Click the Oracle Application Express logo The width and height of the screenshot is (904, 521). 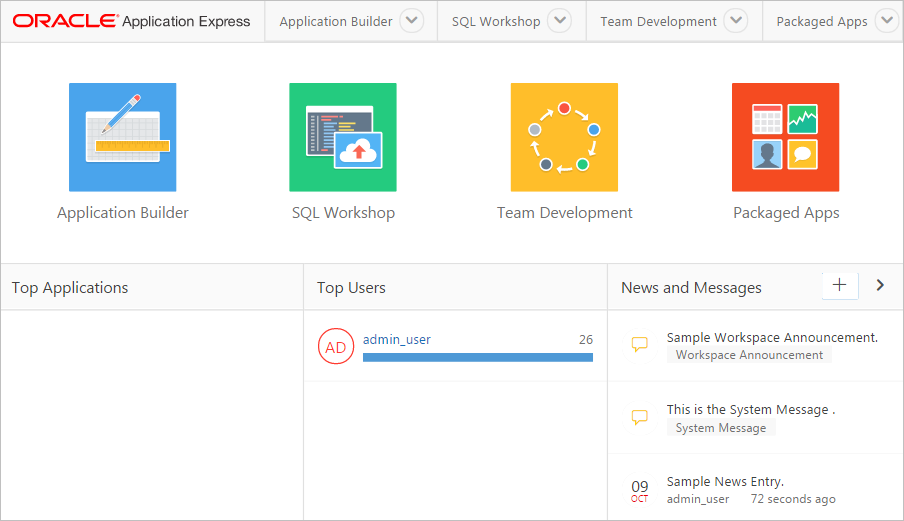131,21
